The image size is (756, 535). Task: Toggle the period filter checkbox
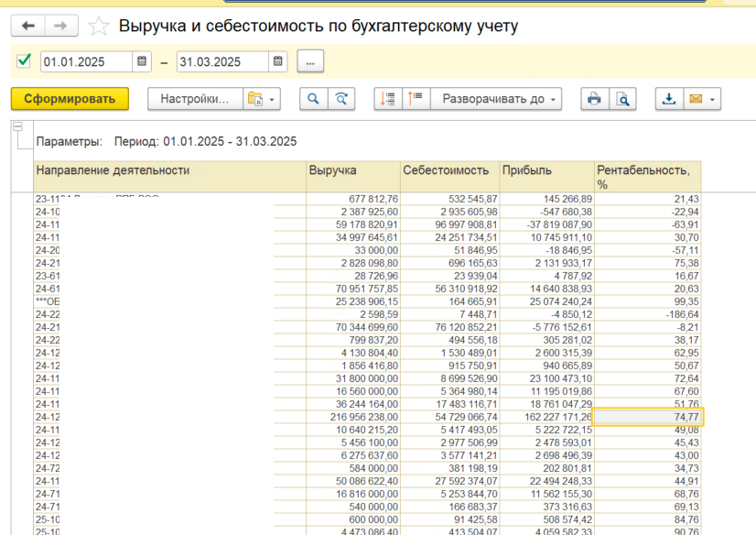(x=25, y=61)
